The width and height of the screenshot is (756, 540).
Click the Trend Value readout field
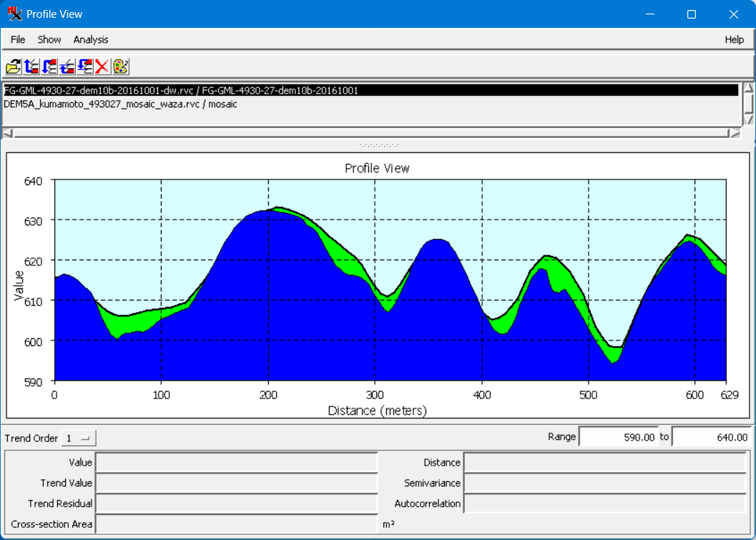pos(236,483)
